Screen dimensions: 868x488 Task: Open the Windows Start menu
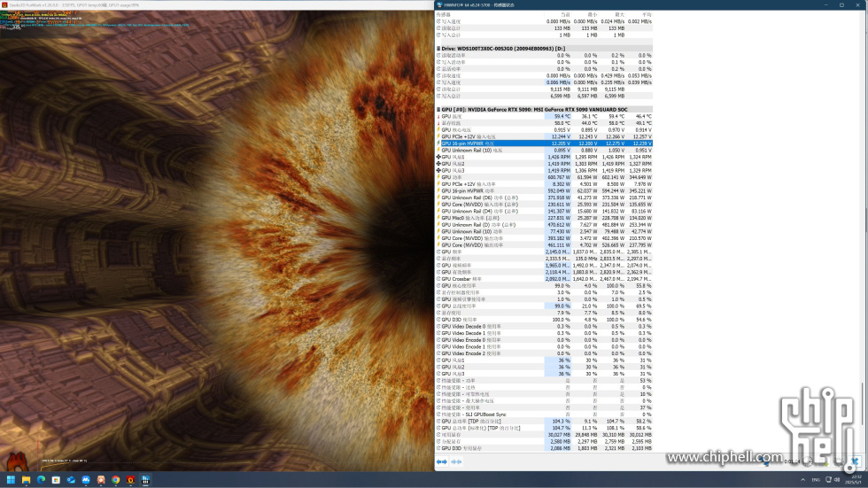click(x=11, y=480)
